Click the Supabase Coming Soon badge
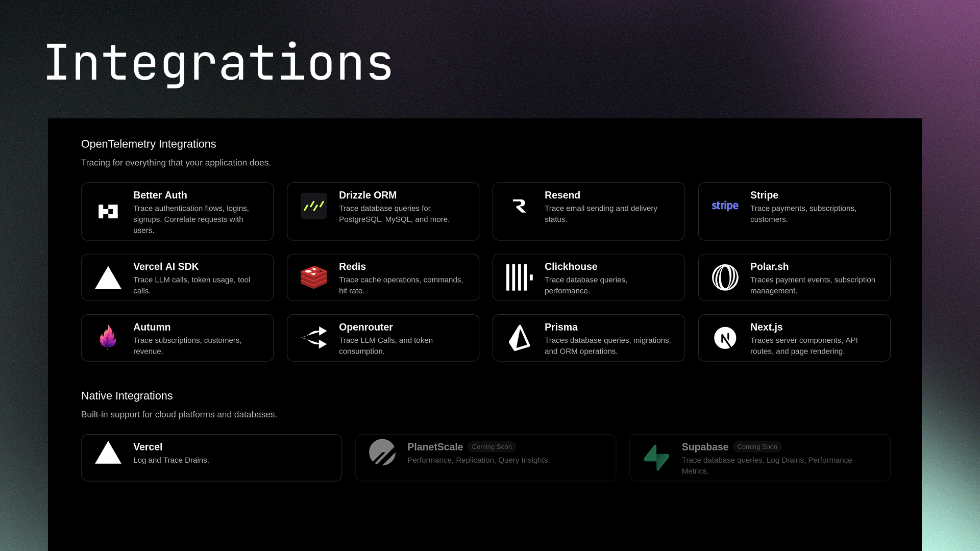Screen dimensions: 980x551 (x=757, y=446)
